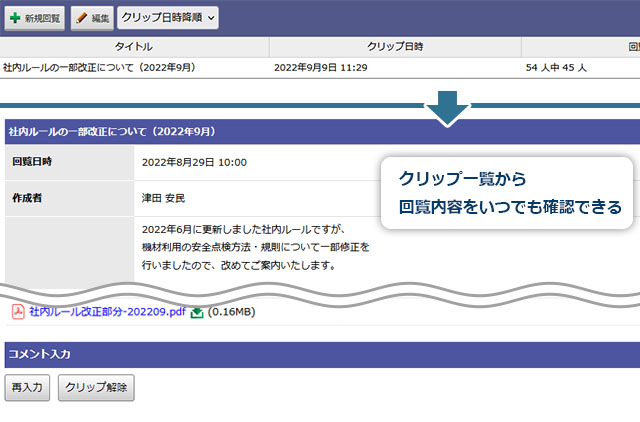Select the 2022年9月9日 11:29 clip date cell
640x422 pixels.
point(320,67)
